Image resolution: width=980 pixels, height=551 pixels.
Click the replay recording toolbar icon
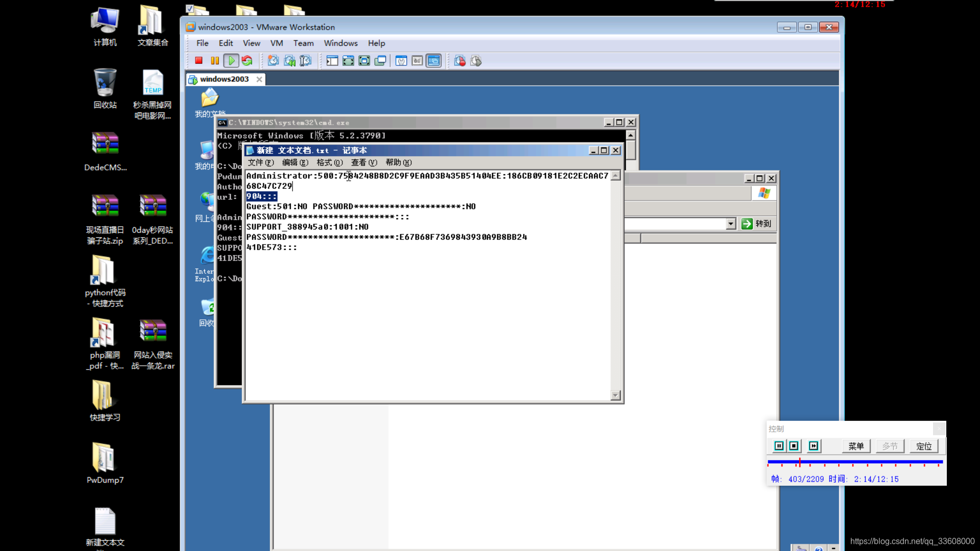point(476,61)
